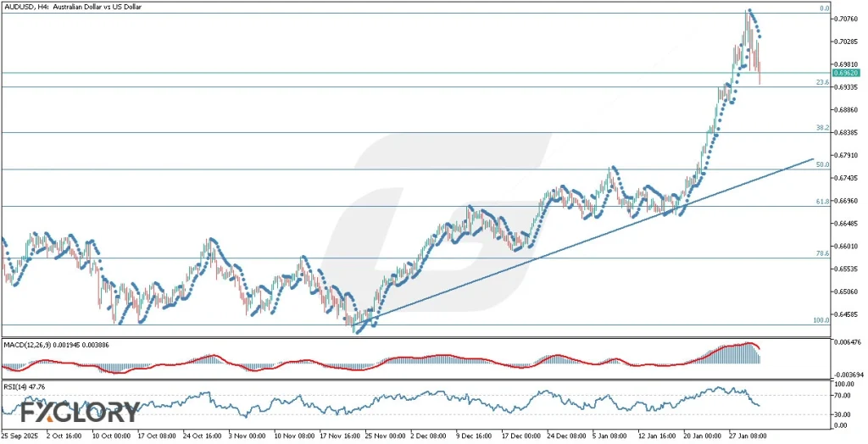Click the 0.68385 price axis label
Image resolution: width=868 pixels, height=444 pixels.
click(x=848, y=133)
